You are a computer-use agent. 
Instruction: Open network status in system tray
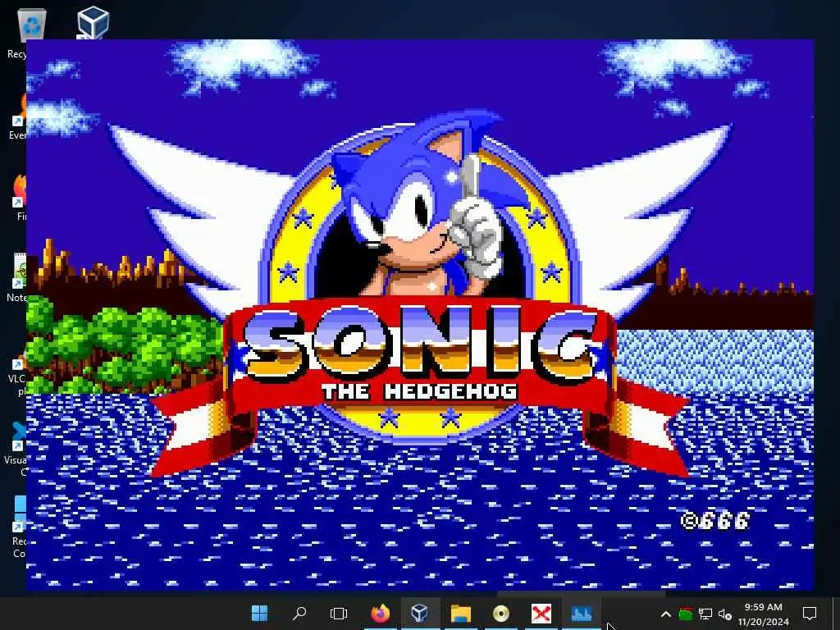[x=705, y=614]
